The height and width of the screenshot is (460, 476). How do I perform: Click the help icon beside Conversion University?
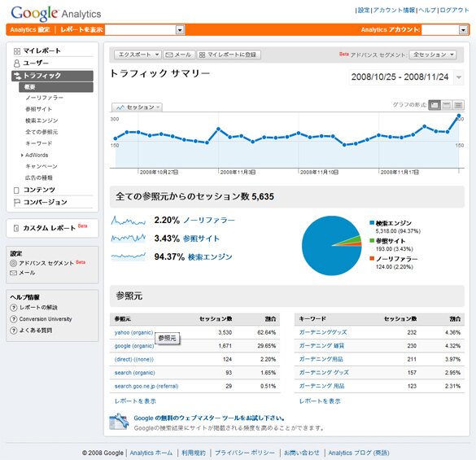[x=13, y=319]
